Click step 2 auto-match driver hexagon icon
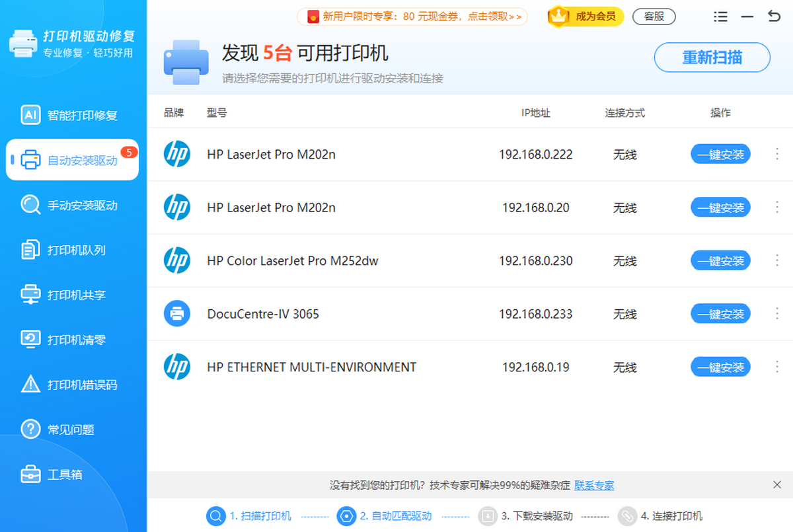The height and width of the screenshot is (532, 793). [x=346, y=515]
